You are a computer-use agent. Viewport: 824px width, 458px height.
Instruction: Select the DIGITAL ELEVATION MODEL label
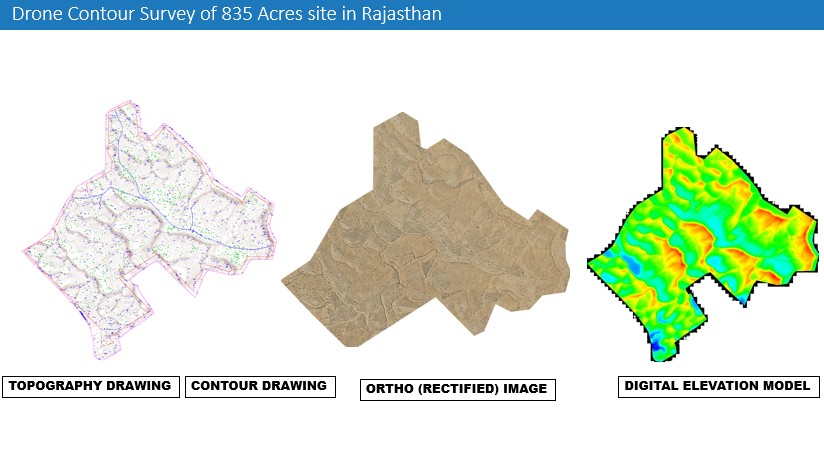[717, 386]
